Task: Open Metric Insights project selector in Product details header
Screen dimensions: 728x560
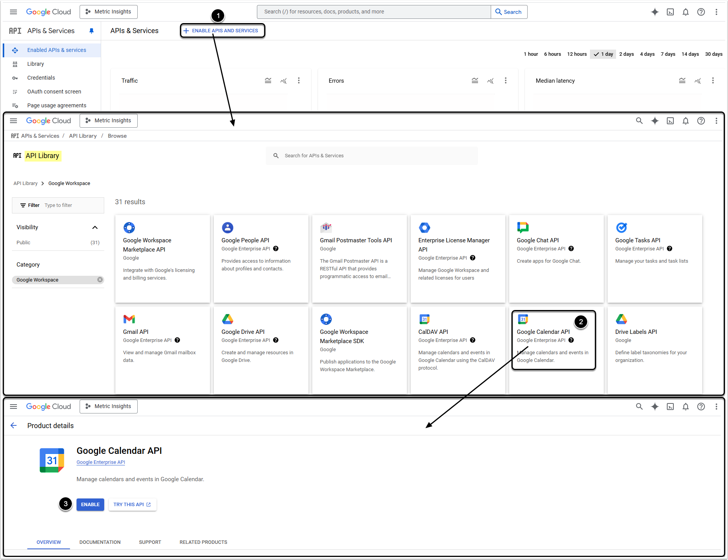Action: coord(108,407)
